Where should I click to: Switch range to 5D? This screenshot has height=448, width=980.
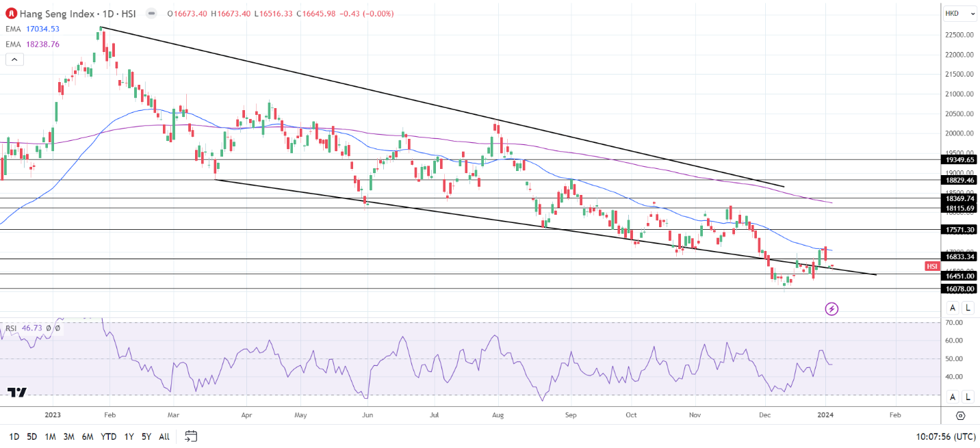tap(32, 436)
